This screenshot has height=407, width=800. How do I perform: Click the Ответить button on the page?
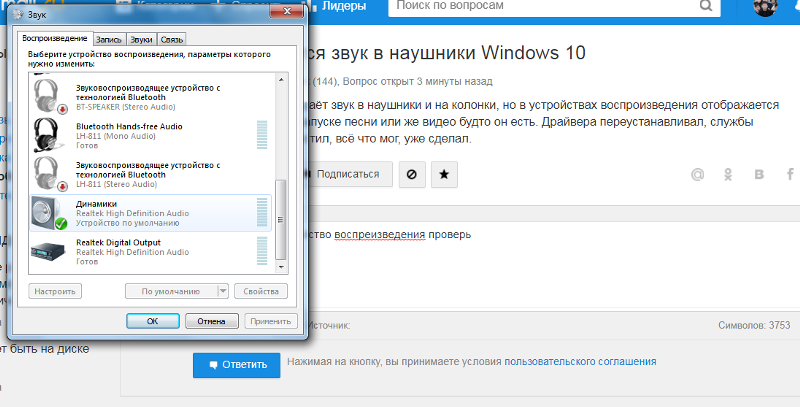pos(237,365)
